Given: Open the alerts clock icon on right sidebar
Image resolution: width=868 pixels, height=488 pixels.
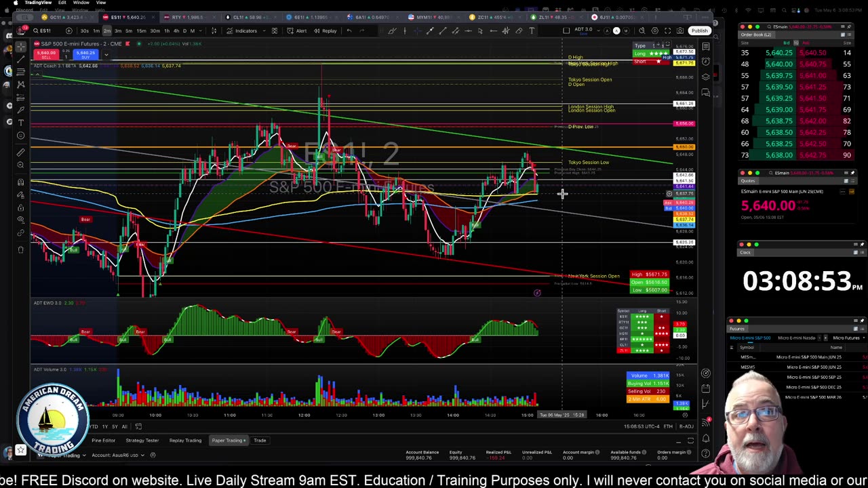Looking at the screenshot, I should pyautogui.click(x=706, y=62).
